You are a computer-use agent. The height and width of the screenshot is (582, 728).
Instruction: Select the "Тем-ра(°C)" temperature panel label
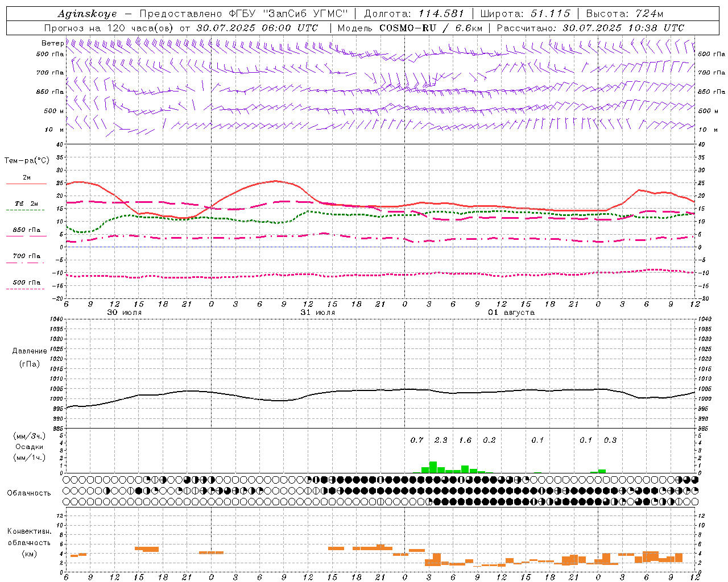click(x=27, y=161)
